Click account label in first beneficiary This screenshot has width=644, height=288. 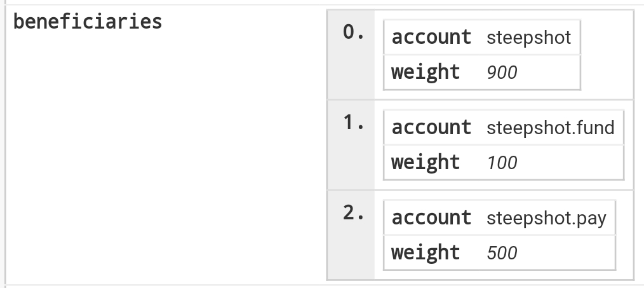coord(431,37)
